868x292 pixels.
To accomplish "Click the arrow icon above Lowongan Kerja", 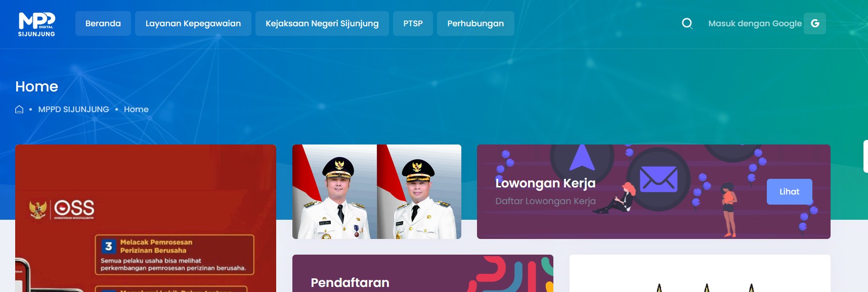I will click(582, 157).
